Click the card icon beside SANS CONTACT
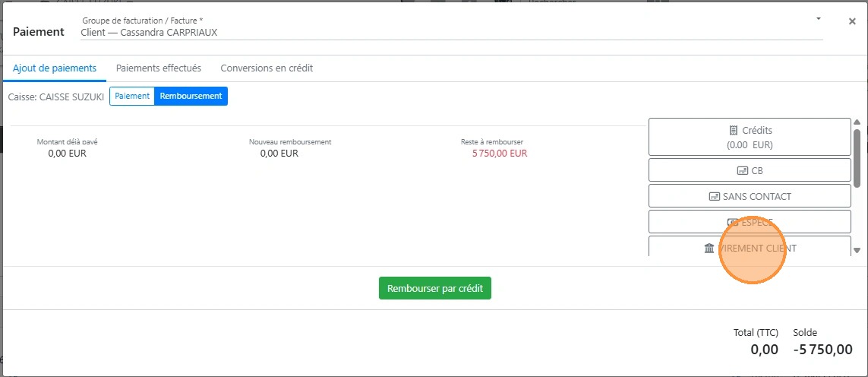This screenshot has height=377, width=868. (714, 197)
